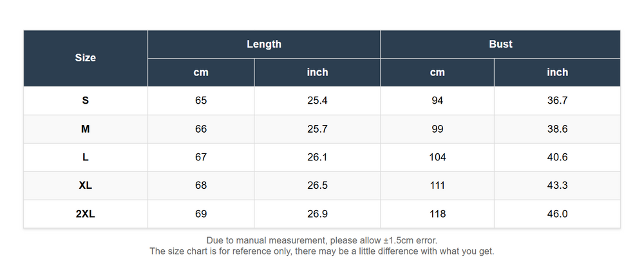Click the S size row label

(x=85, y=100)
